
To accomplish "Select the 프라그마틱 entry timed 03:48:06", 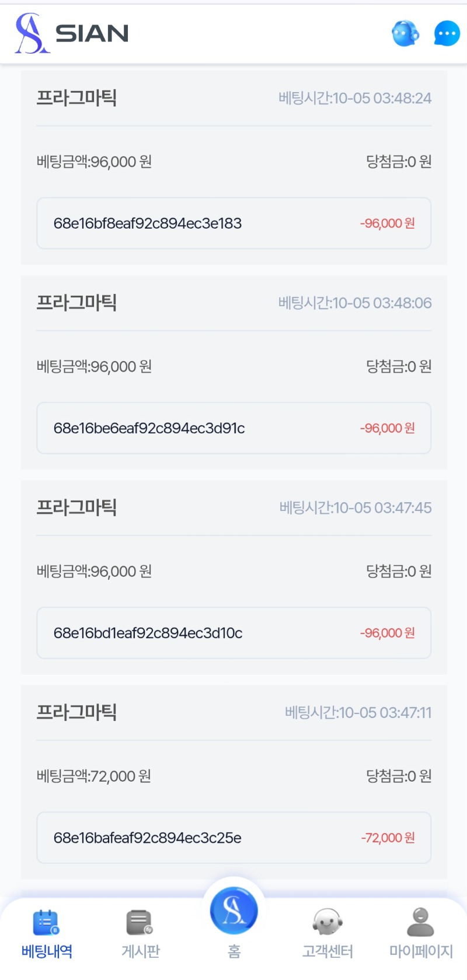I will (76, 302).
